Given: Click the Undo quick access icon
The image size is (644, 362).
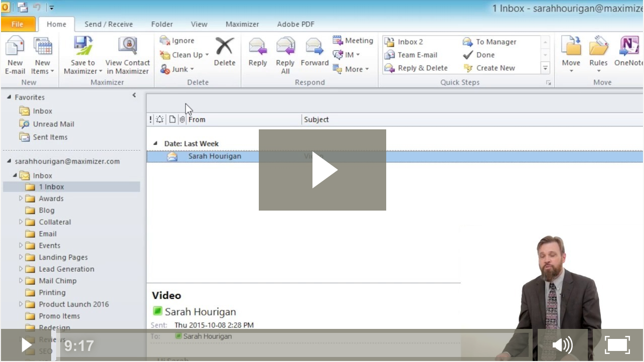Looking at the screenshot, I should click(x=37, y=8).
